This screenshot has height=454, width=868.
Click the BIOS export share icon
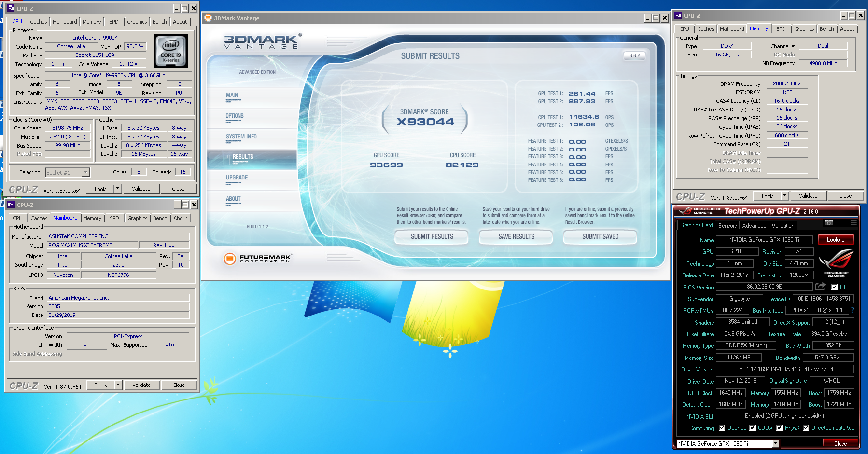[820, 287]
